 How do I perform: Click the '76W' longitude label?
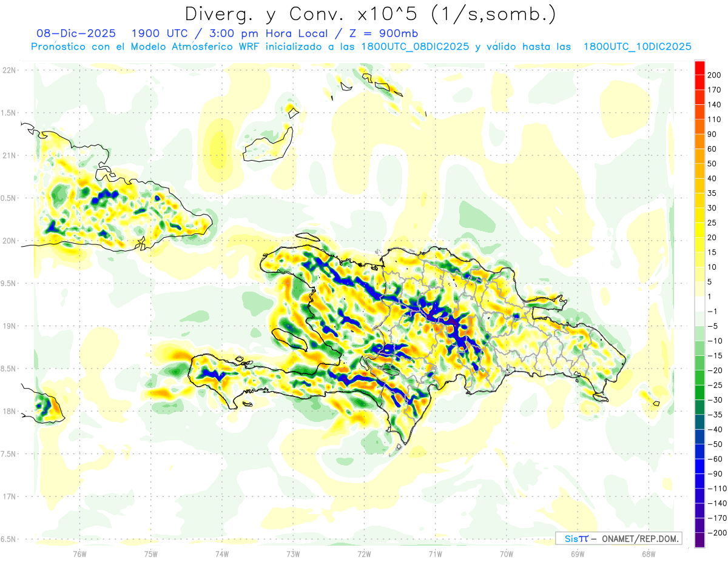79,554
